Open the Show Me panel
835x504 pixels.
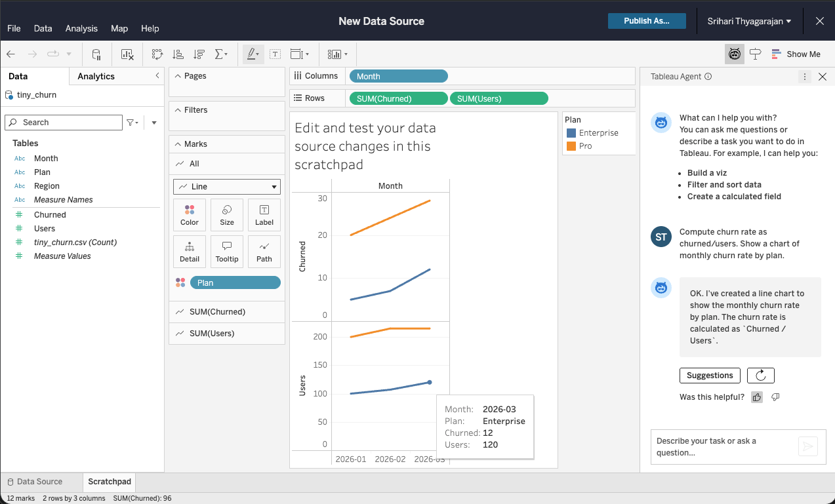coord(796,54)
